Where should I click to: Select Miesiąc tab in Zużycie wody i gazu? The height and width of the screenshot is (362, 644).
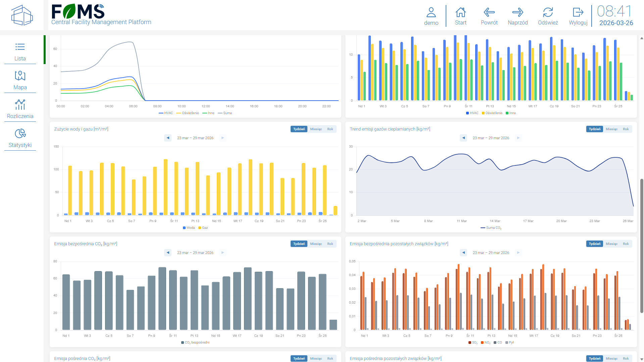316,129
